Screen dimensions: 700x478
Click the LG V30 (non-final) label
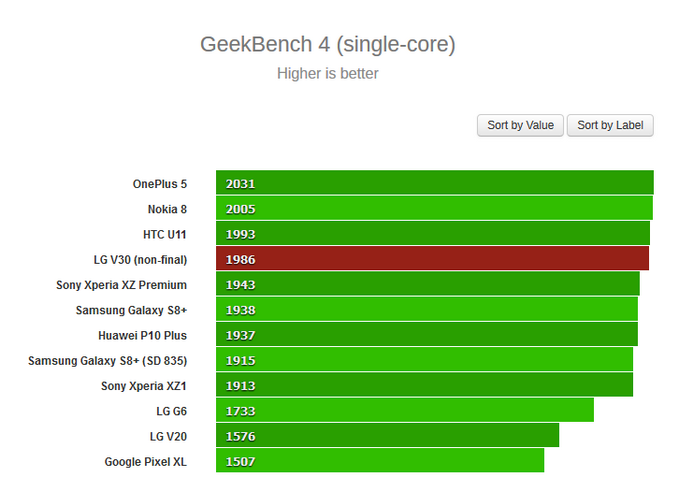click(x=140, y=260)
